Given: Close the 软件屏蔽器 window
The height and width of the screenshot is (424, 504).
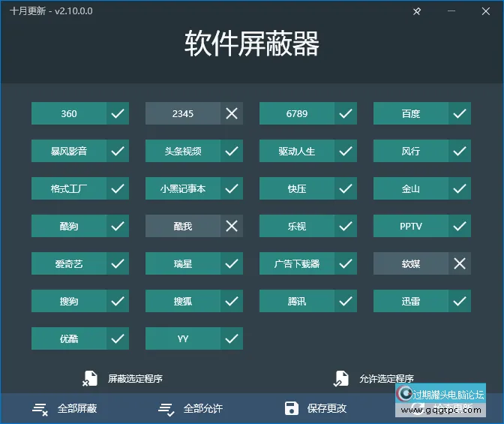Looking at the screenshot, I should point(486,11).
